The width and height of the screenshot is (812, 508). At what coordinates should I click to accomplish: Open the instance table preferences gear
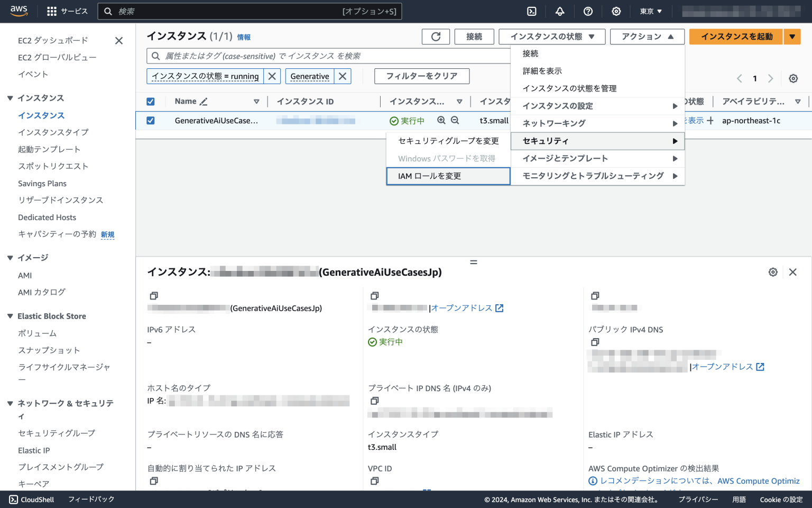tap(793, 78)
